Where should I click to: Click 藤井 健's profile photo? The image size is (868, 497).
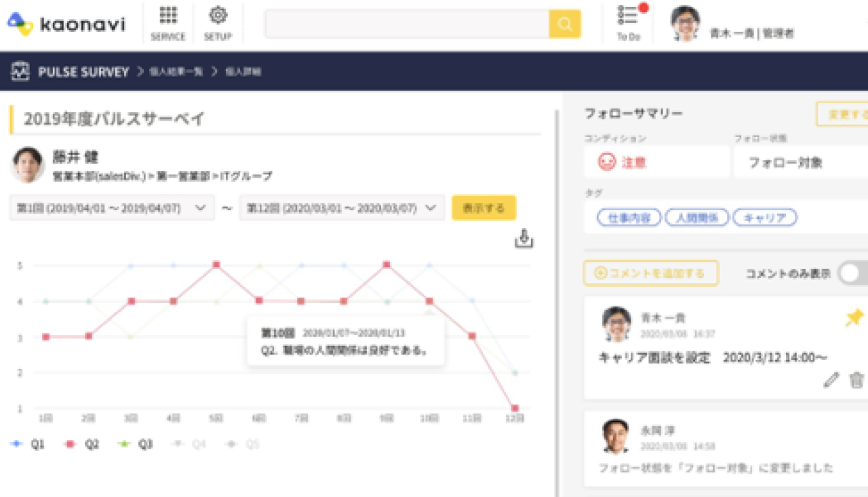click(x=28, y=165)
